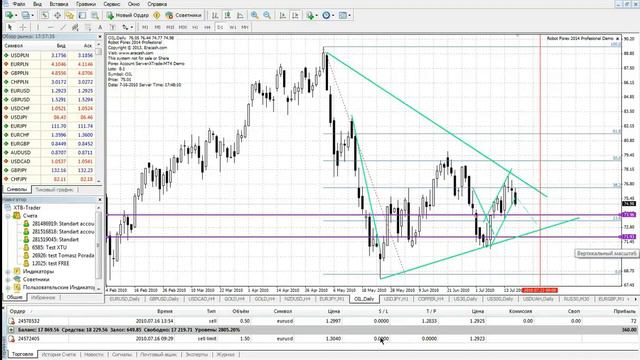Select the Fibonacci retracement tool
This screenshot has width=640, height=360.
tap(88, 27)
